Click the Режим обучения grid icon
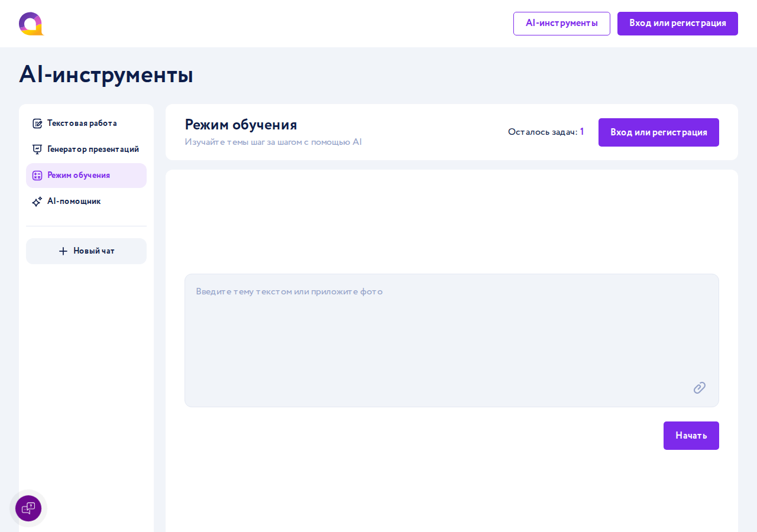This screenshot has width=757, height=532. click(x=37, y=176)
